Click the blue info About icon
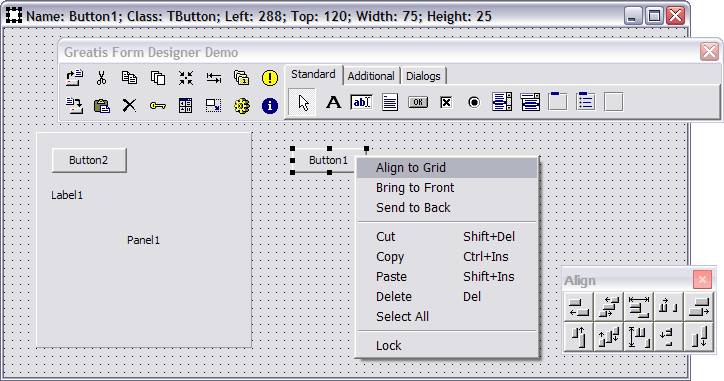 [x=270, y=106]
